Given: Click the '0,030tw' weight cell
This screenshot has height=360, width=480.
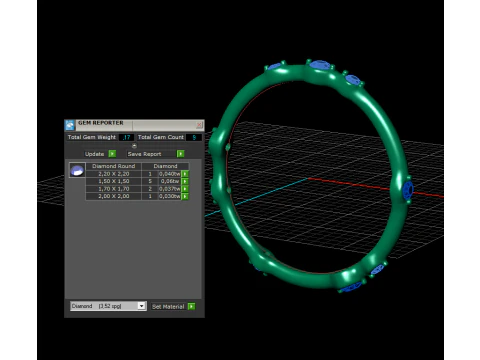Looking at the screenshot, I should tap(170, 196).
